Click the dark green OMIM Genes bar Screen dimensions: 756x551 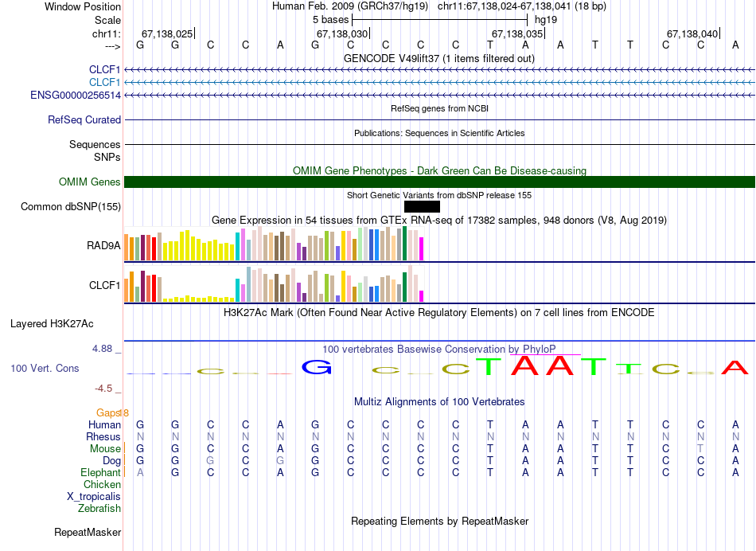tap(440, 182)
